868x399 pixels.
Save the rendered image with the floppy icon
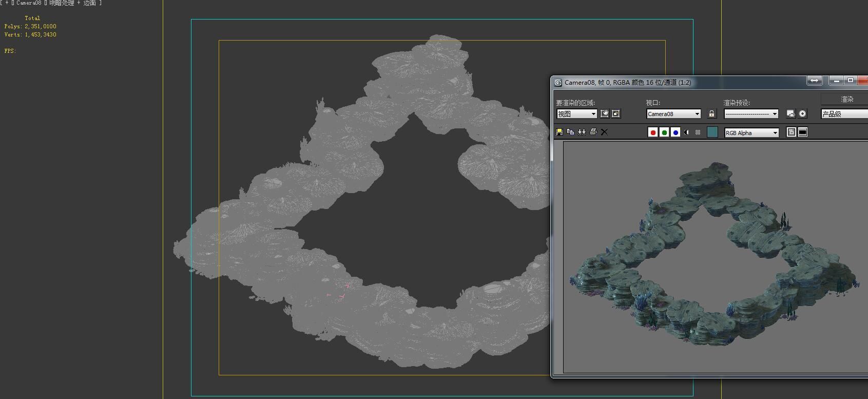coord(560,132)
